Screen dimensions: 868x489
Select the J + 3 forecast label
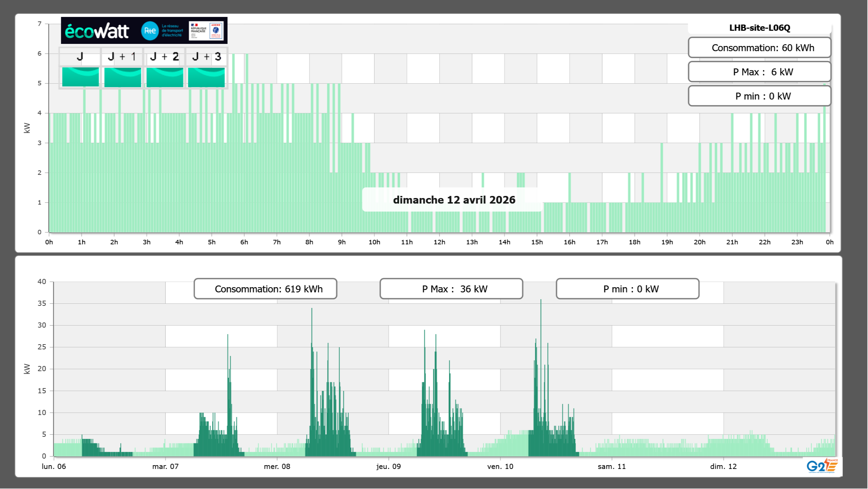pyautogui.click(x=206, y=57)
